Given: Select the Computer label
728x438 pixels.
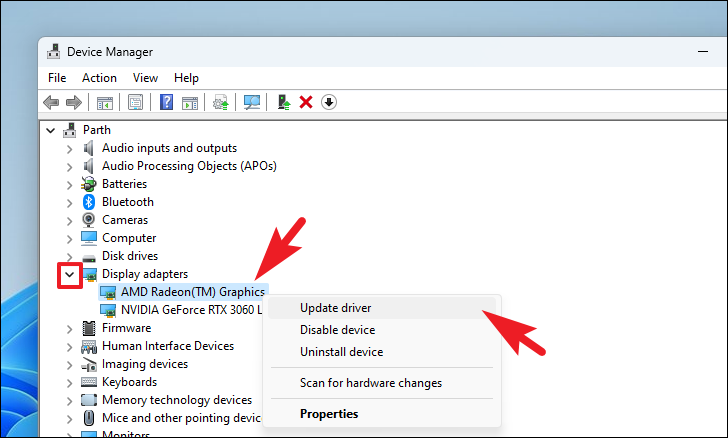Looking at the screenshot, I should coord(129,238).
